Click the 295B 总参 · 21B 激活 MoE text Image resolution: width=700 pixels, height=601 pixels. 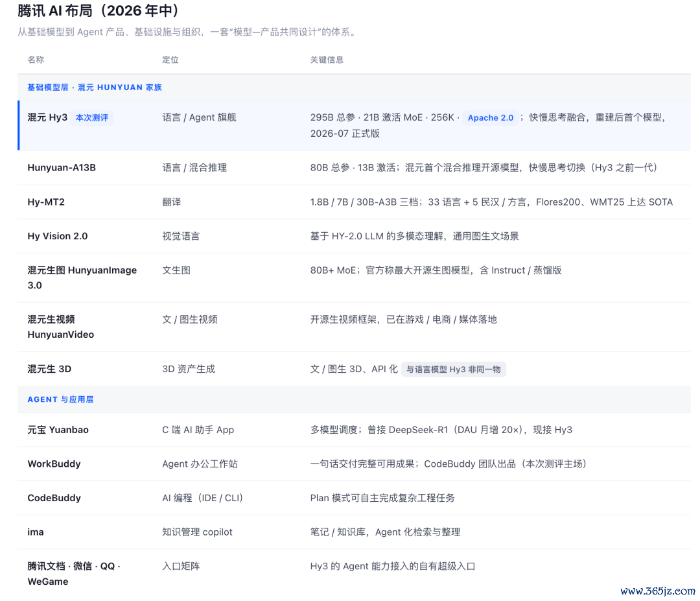pos(366,117)
